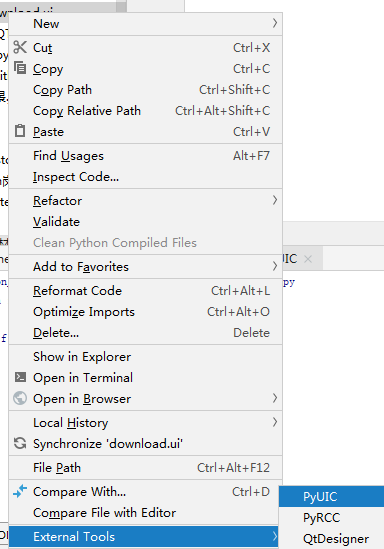This screenshot has height=549, width=384.
Task: Select Validate in the context menu
Action: coord(145,222)
